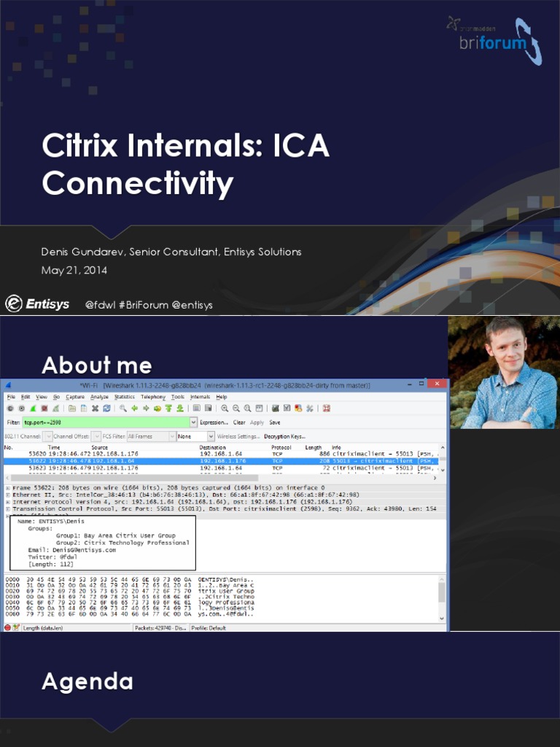Stop the running capture
The image size is (560, 747).
44,409
